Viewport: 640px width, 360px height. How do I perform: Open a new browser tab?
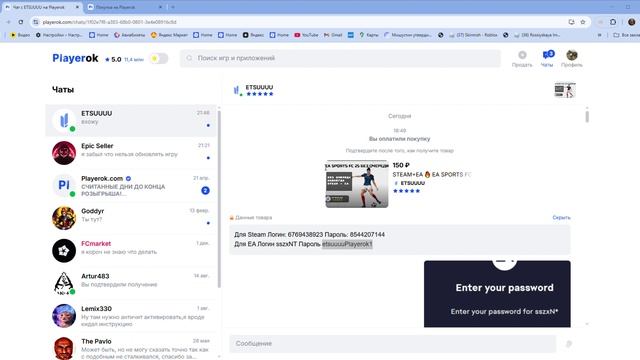point(173,7)
